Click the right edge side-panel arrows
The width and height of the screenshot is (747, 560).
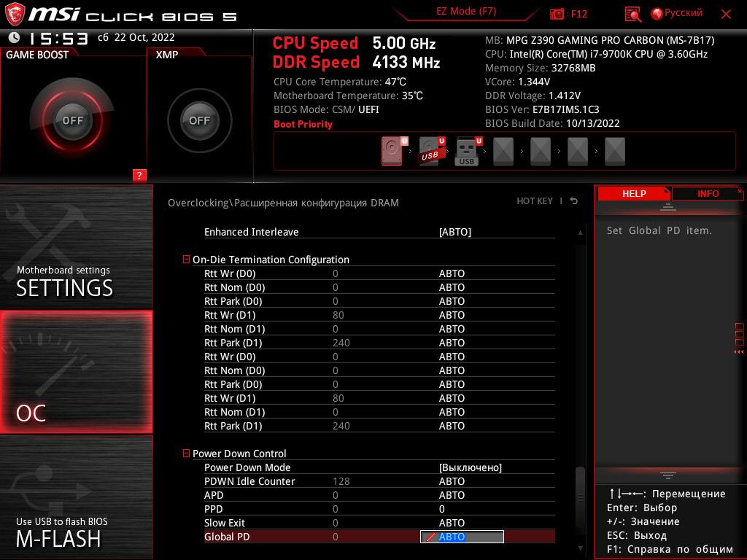pyautogui.click(x=738, y=352)
